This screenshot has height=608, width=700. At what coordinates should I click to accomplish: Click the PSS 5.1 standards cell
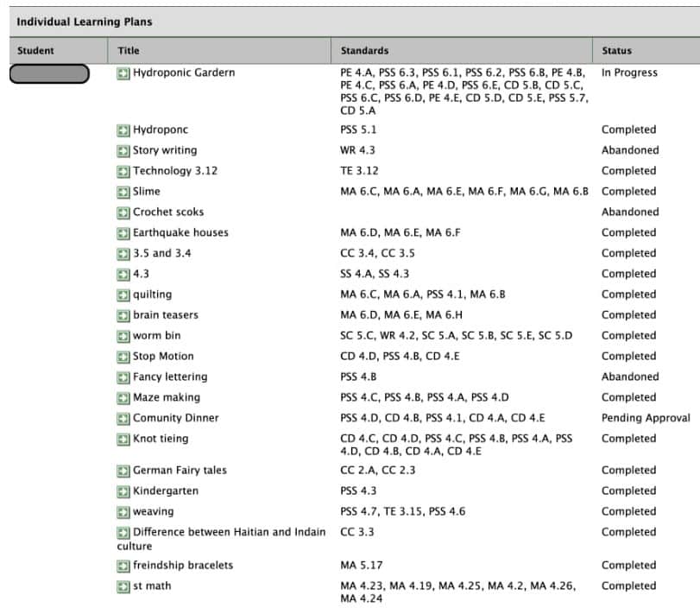pyautogui.click(x=358, y=130)
